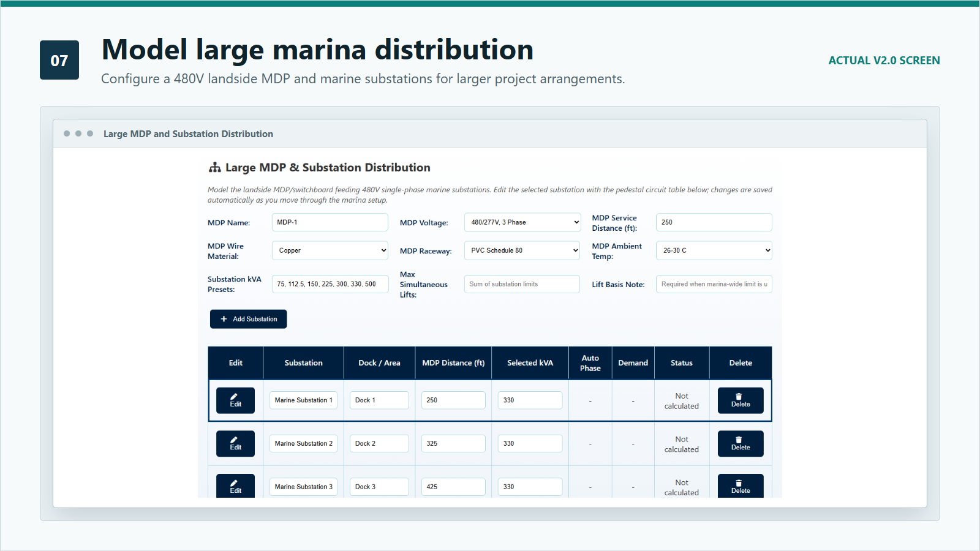Click the Status column header

(682, 363)
